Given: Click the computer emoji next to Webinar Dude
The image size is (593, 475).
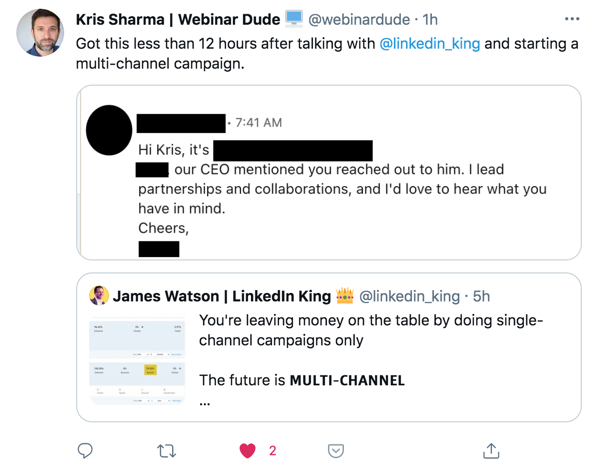Looking at the screenshot, I should [x=294, y=19].
